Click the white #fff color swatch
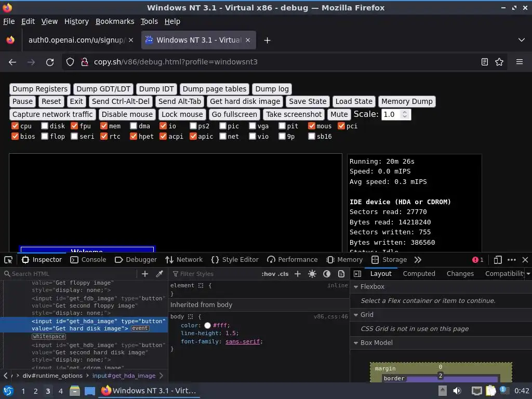 208,326
